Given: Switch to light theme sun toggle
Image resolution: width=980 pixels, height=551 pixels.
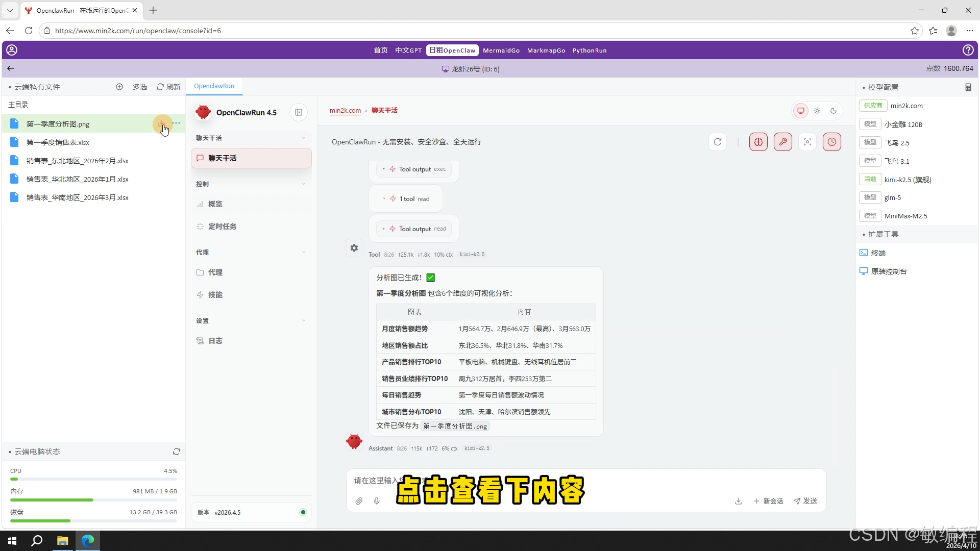Looking at the screenshot, I should 817,111.
